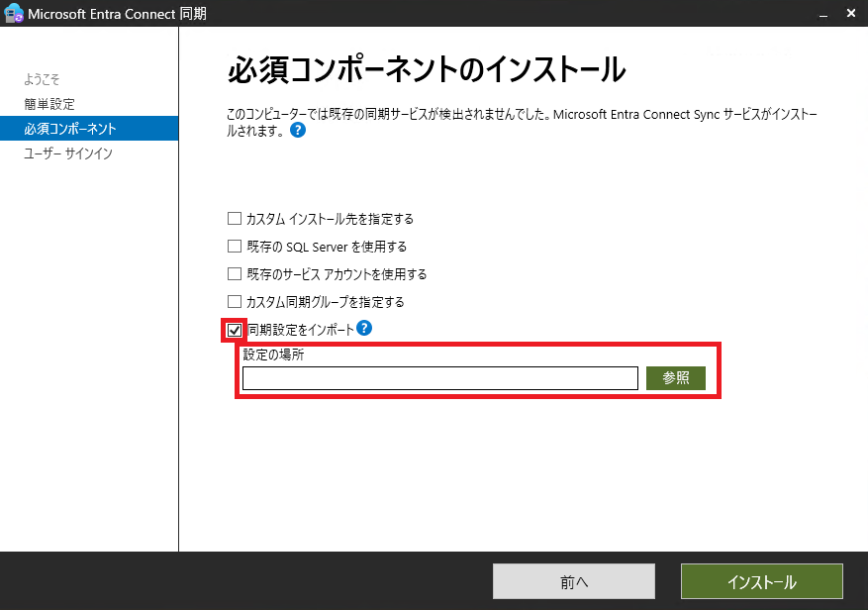Screen dimensions: 868x610
Task: Click the インストール button
Action: pyautogui.click(x=762, y=581)
